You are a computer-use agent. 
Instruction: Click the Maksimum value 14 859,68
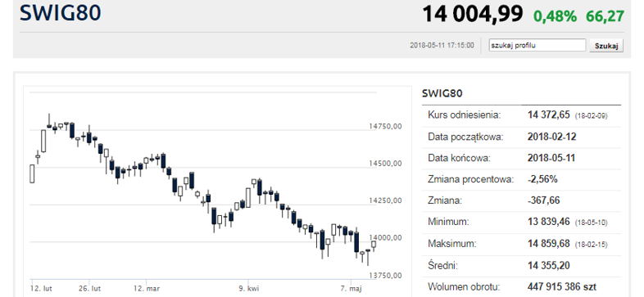(548, 244)
